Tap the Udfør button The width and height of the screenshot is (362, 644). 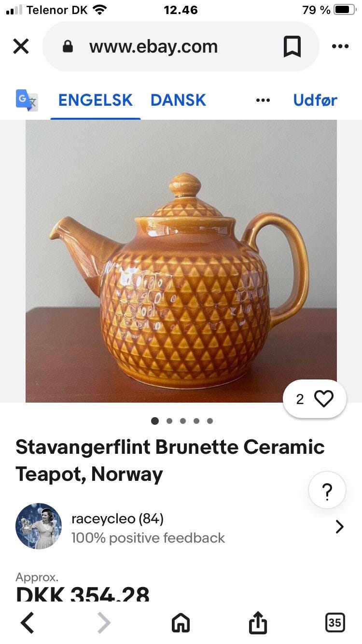coord(315,100)
